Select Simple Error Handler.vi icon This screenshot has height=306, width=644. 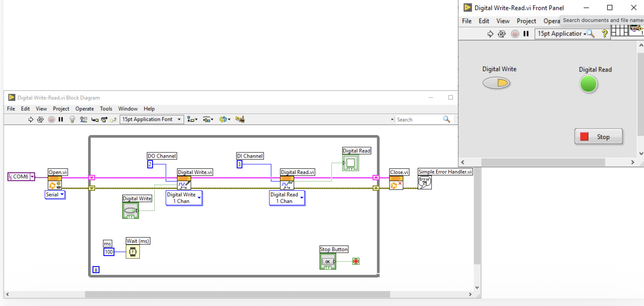click(x=425, y=182)
